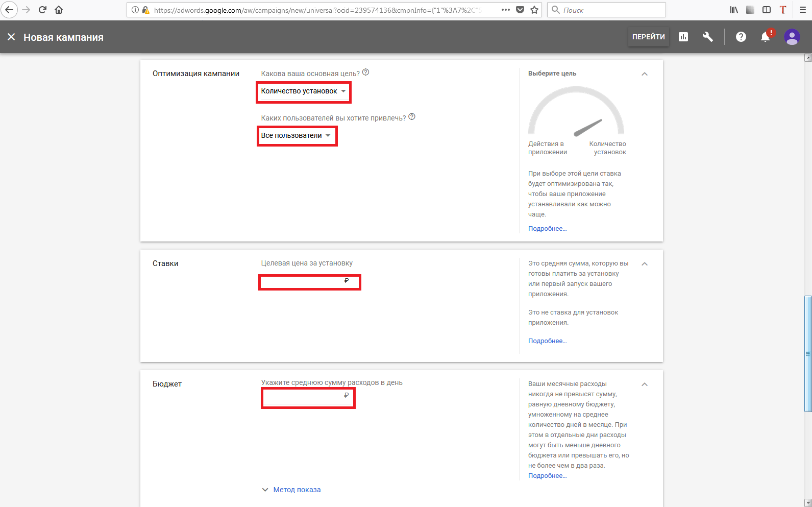812x507 pixels.
Task: Click the Pocket save icon
Action: click(x=520, y=10)
